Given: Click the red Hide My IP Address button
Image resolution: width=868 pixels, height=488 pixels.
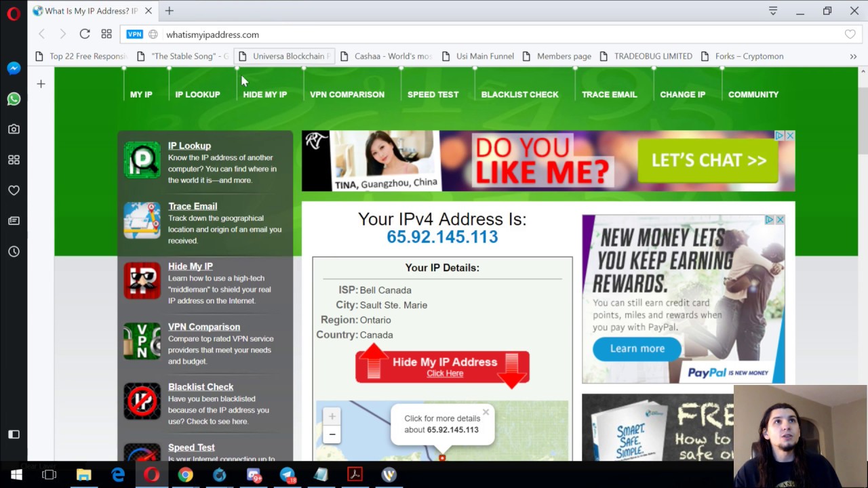Looking at the screenshot, I should pyautogui.click(x=442, y=367).
